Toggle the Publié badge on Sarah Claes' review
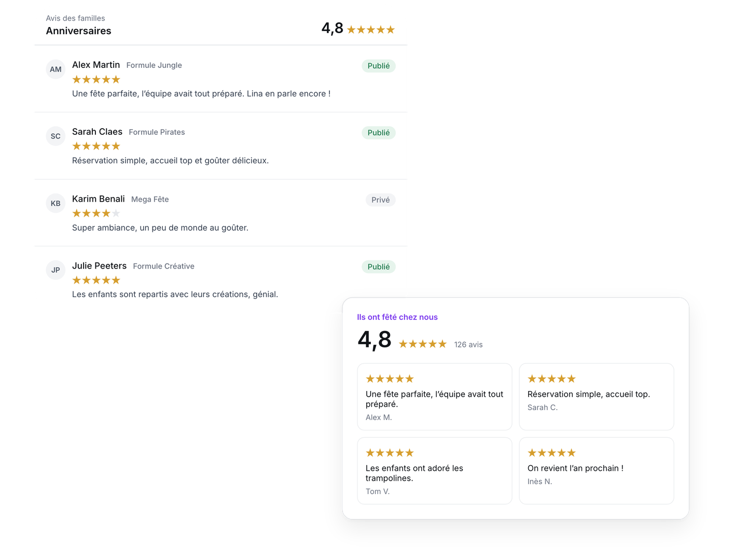 (379, 133)
